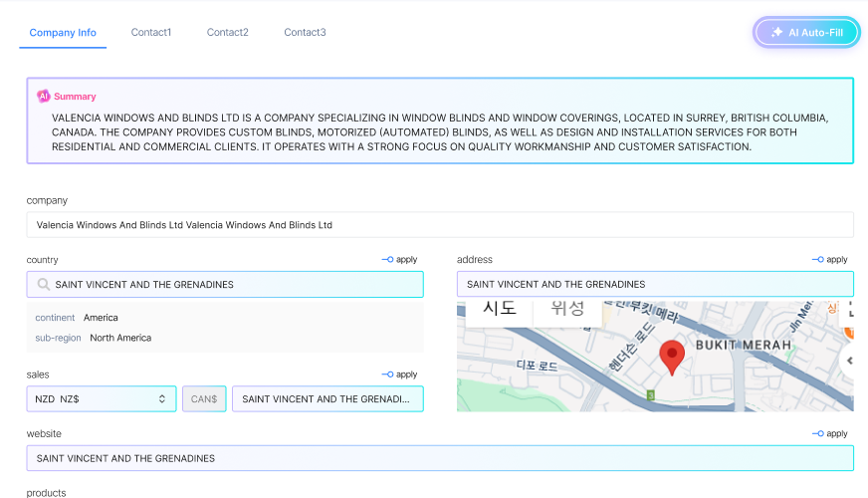Viewport: 868px width, 498px height.
Task: Click the search magnifier in country field
Action: [44, 285]
